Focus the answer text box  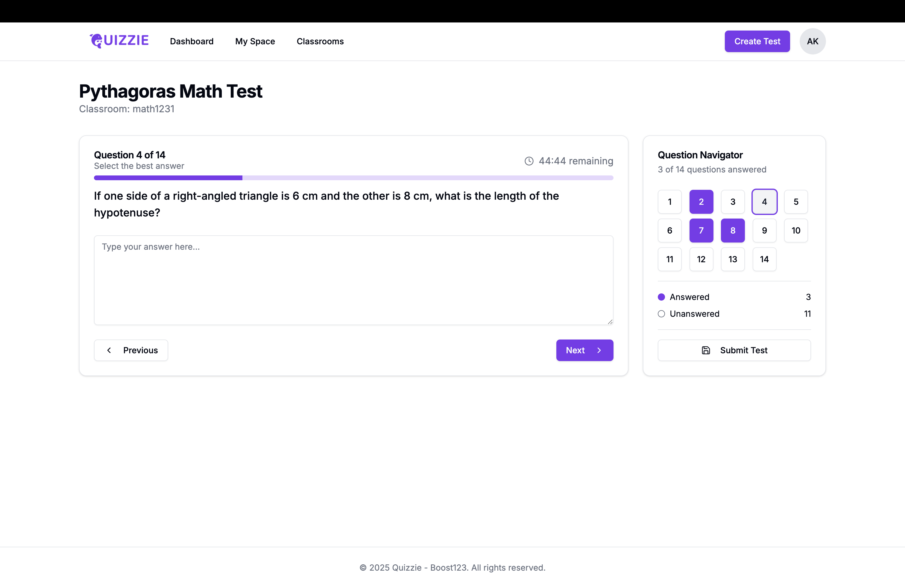point(353,280)
